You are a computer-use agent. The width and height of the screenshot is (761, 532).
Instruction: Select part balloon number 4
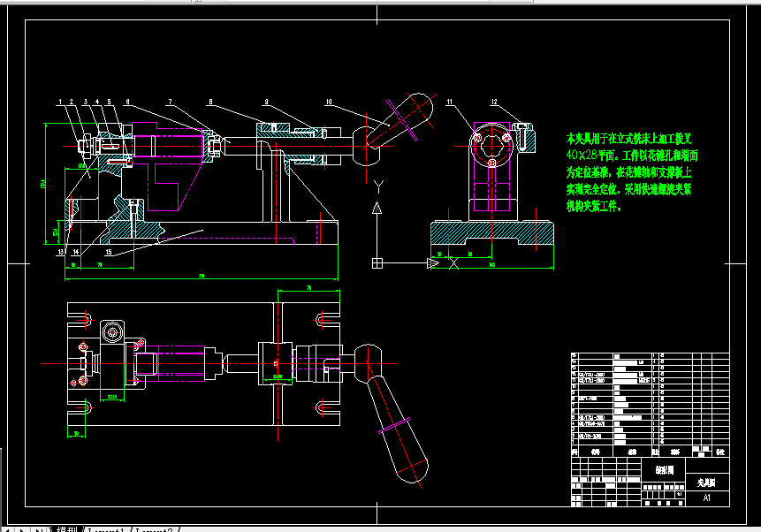point(97,102)
